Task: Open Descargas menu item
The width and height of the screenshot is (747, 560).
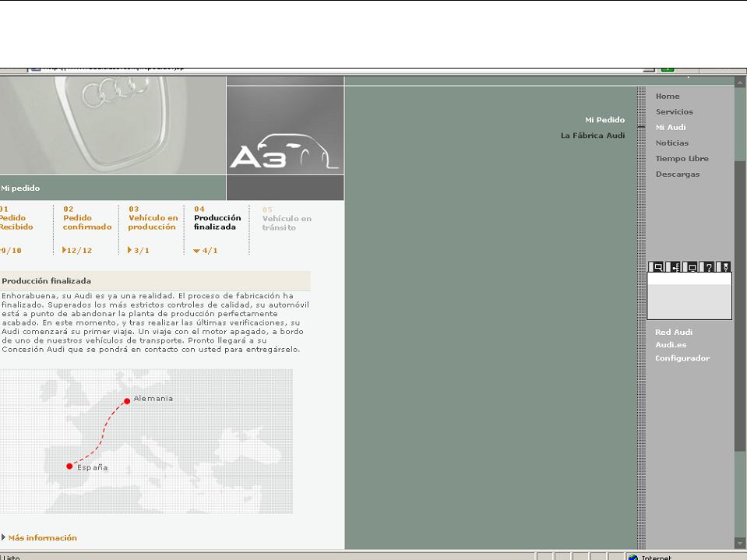Action: pyautogui.click(x=678, y=174)
